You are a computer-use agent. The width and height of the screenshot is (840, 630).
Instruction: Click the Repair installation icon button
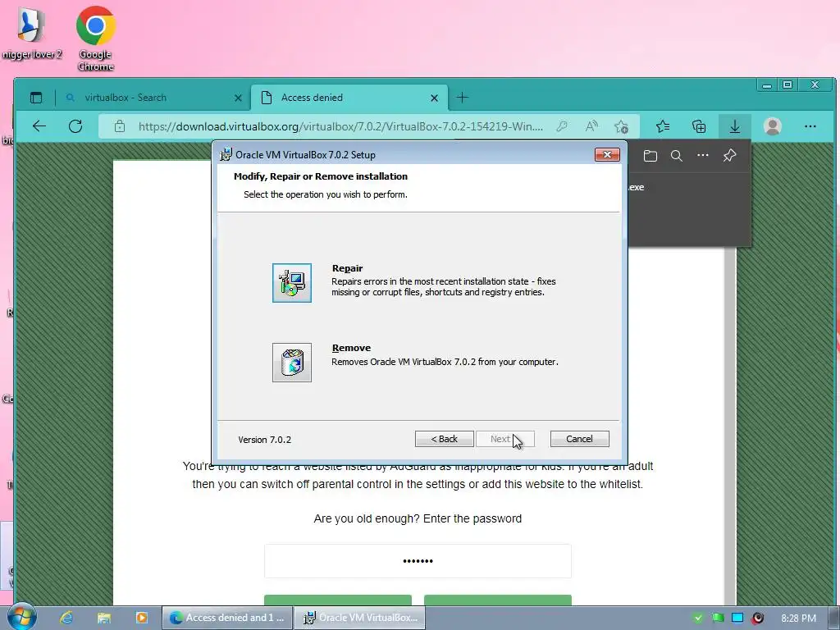(x=291, y=283)
